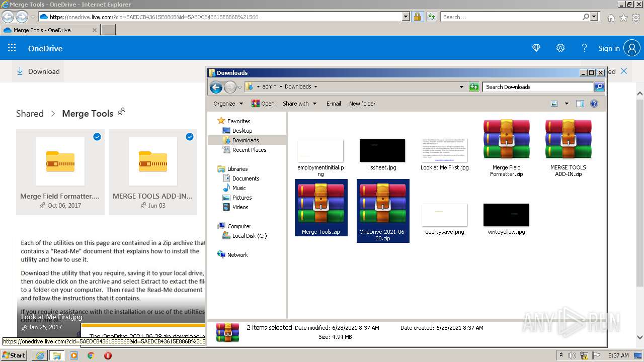Click E-mail in Explorer toolbar

(334, 104)
